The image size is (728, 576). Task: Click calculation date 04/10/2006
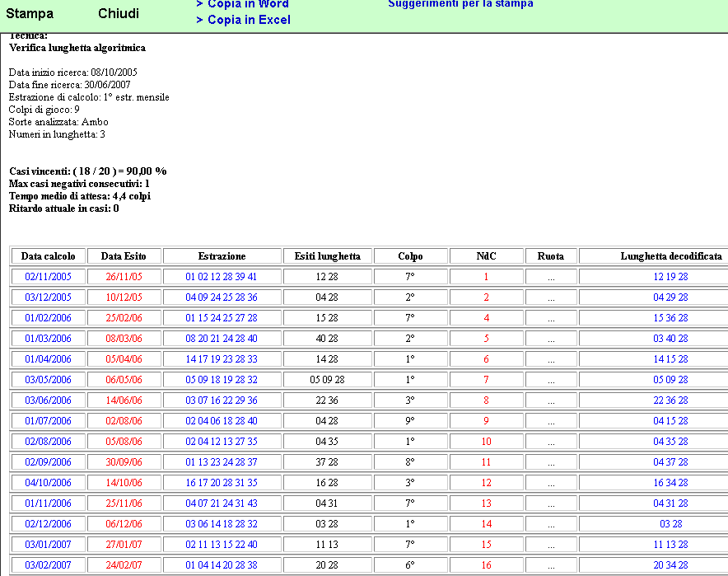tap(49, 483)
